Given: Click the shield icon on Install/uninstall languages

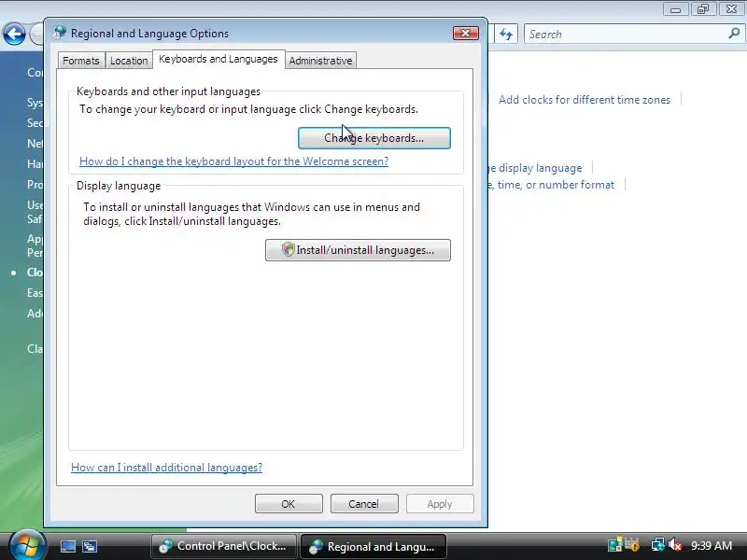Looking at the screenshot, I should click(288, 249).
